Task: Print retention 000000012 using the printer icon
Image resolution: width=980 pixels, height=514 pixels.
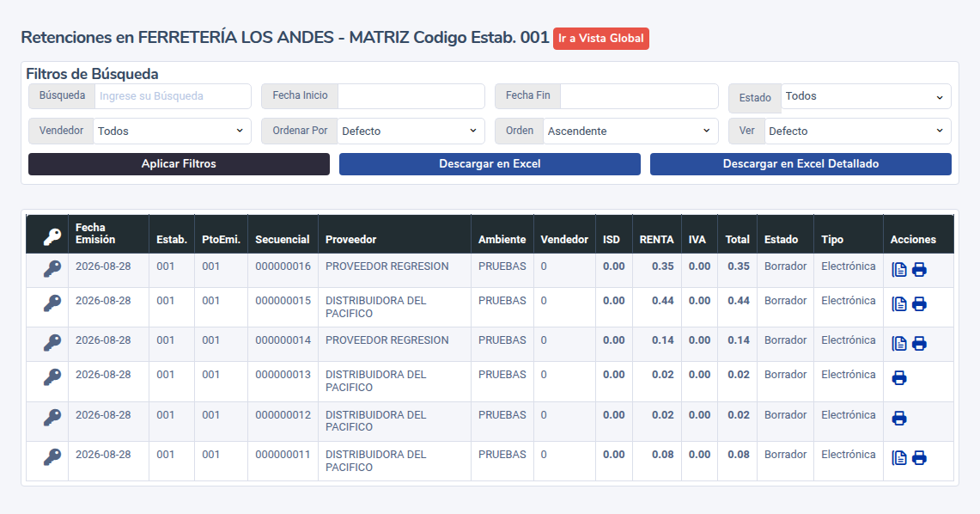Action: click(x=898, y=418)
